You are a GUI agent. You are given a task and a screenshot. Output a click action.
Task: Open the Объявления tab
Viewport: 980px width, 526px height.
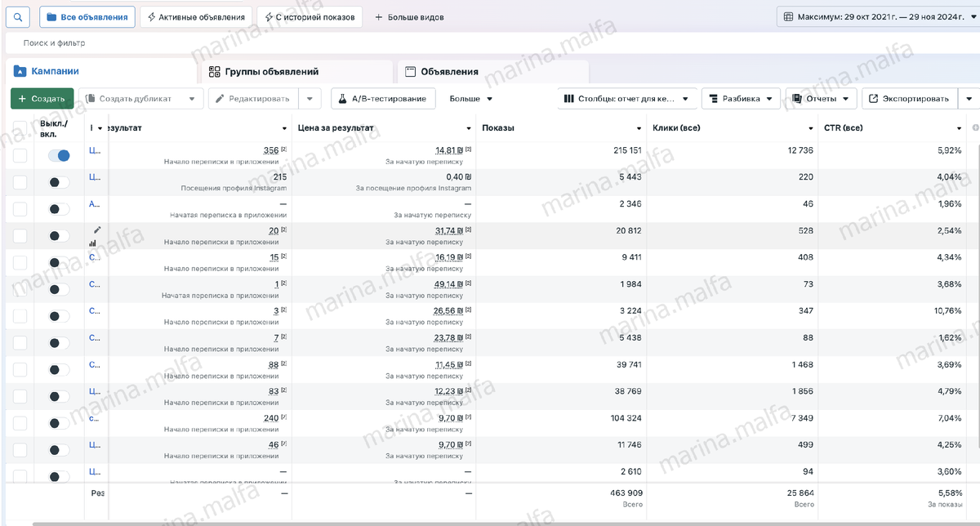pos(492,72)
